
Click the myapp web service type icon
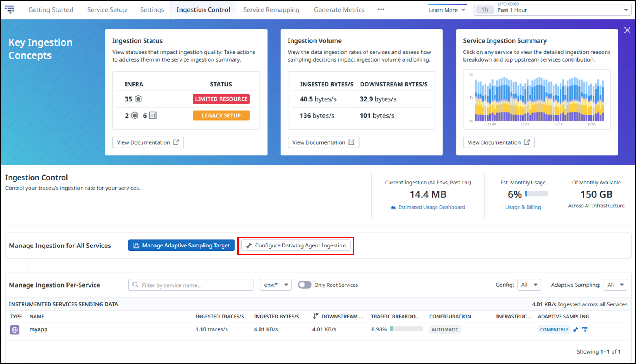click(x=15, y=329)
